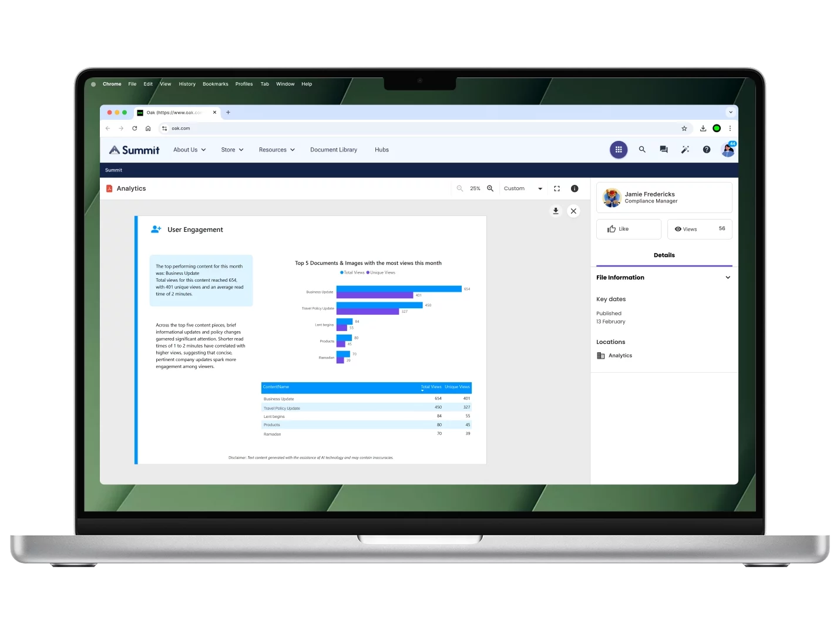Download the Analytics document

click(556, 211)
